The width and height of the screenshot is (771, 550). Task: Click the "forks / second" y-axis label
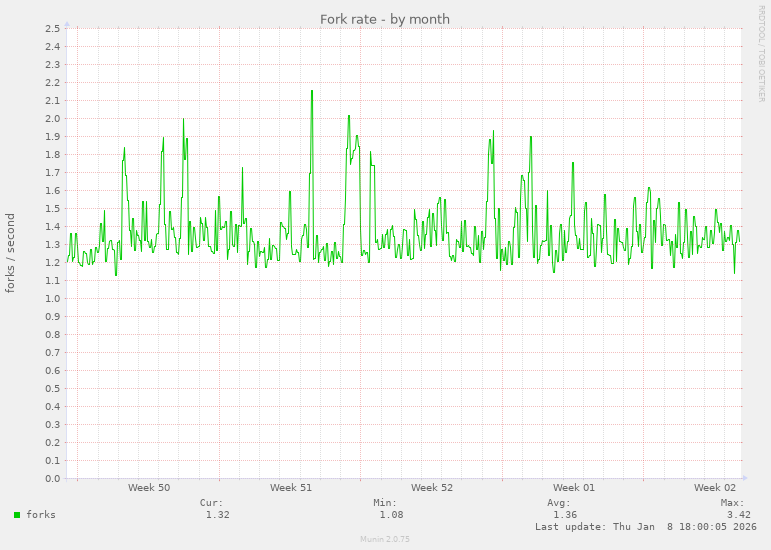coord(11,253)
